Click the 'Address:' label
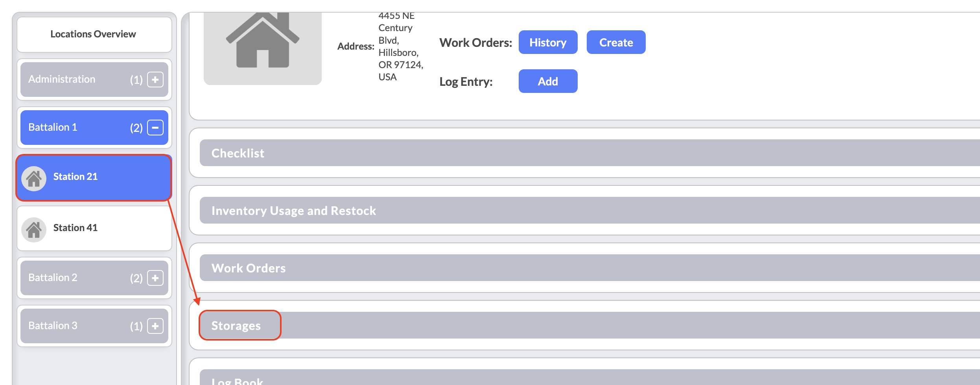The height and width of the screenshot is (385, 980). click(356, 46)
